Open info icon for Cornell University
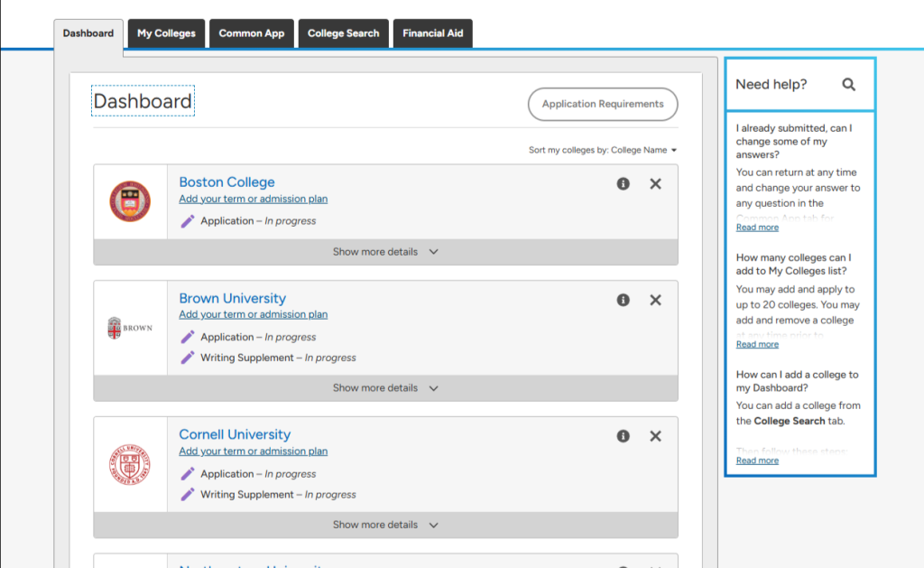Viewport: 924px width, 568px height. (623, 436)
